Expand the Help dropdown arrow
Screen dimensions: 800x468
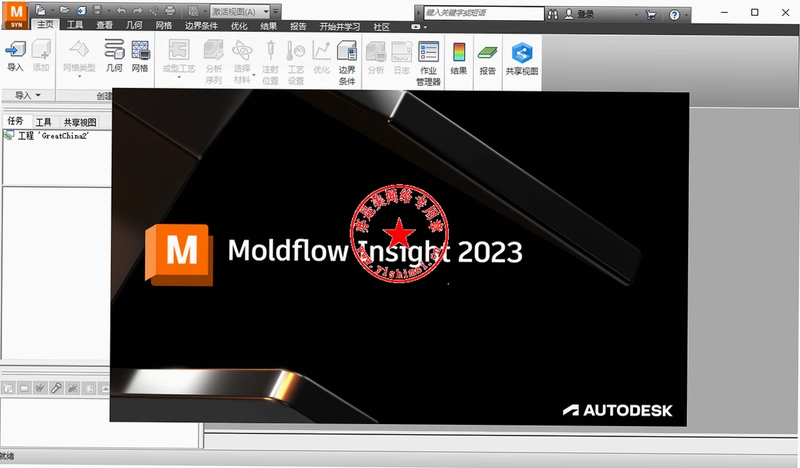(x=686, y=15)
